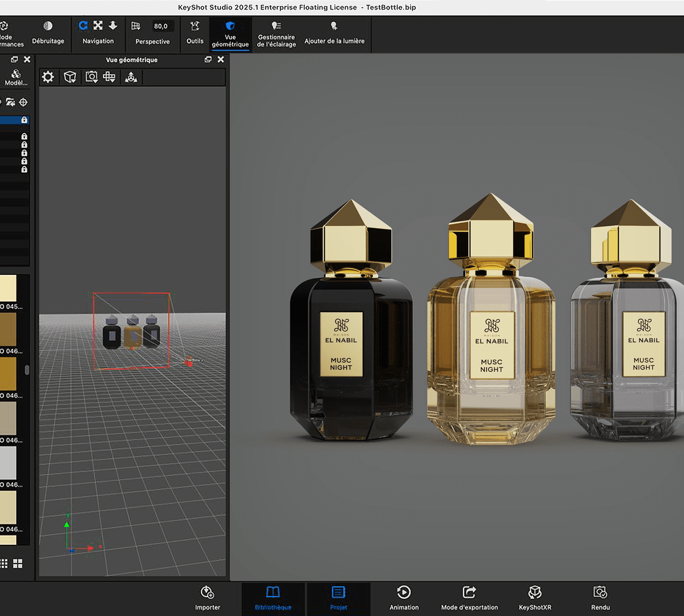Switch to the Modèles tab
Image resolution: width=684 pixels, height=616 pixels.
pos(16,78)
